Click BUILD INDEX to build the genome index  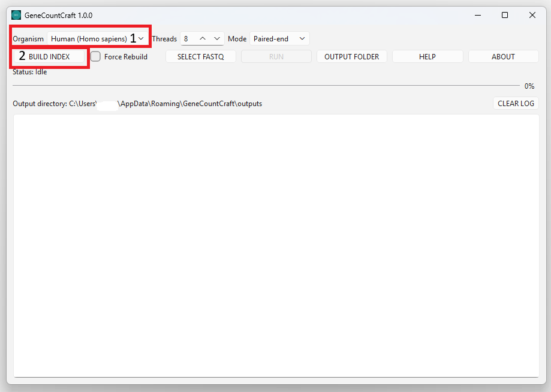[49, 56]
